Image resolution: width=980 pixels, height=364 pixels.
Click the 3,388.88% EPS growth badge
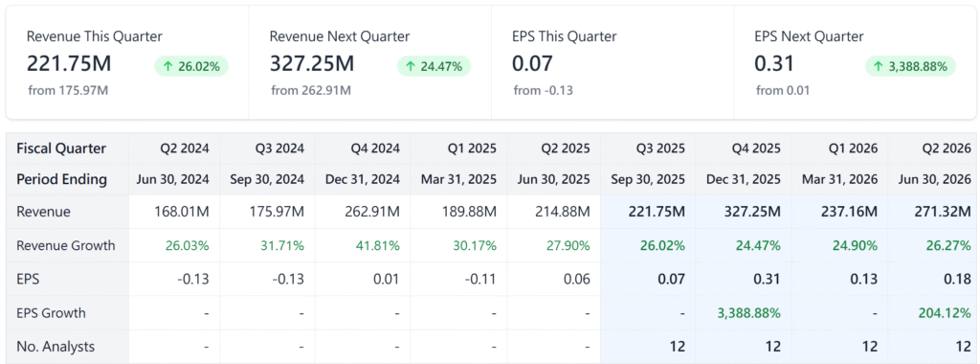[911, 66]
